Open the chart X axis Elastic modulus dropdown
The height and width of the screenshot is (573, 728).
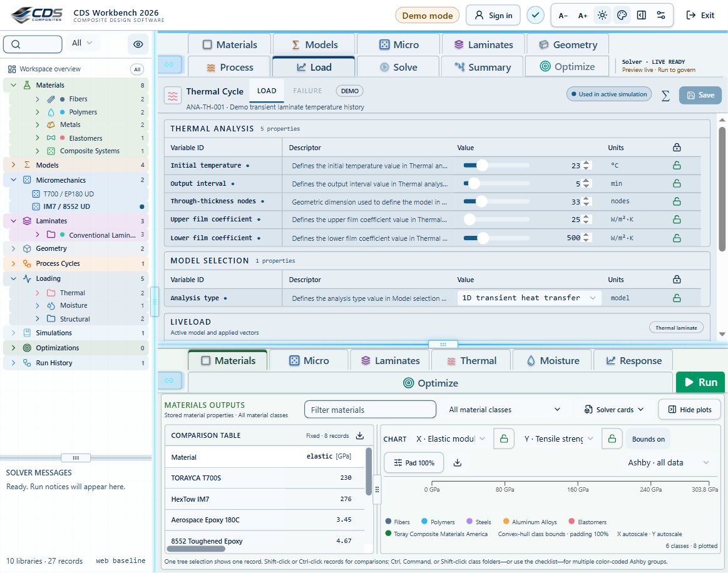451,439
